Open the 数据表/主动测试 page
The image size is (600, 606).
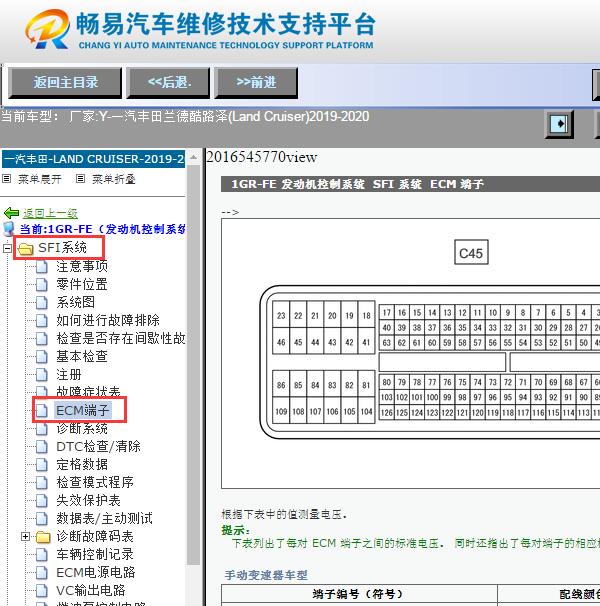click(x=104, y=518)
